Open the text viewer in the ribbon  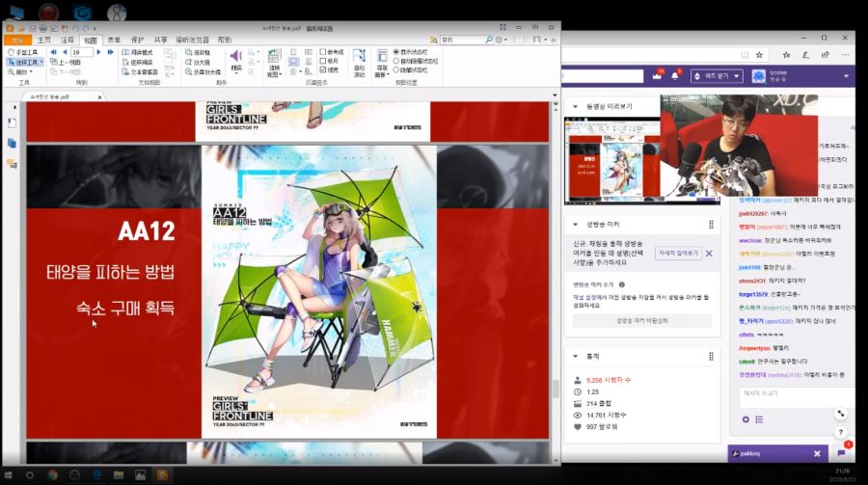point(140,72)
